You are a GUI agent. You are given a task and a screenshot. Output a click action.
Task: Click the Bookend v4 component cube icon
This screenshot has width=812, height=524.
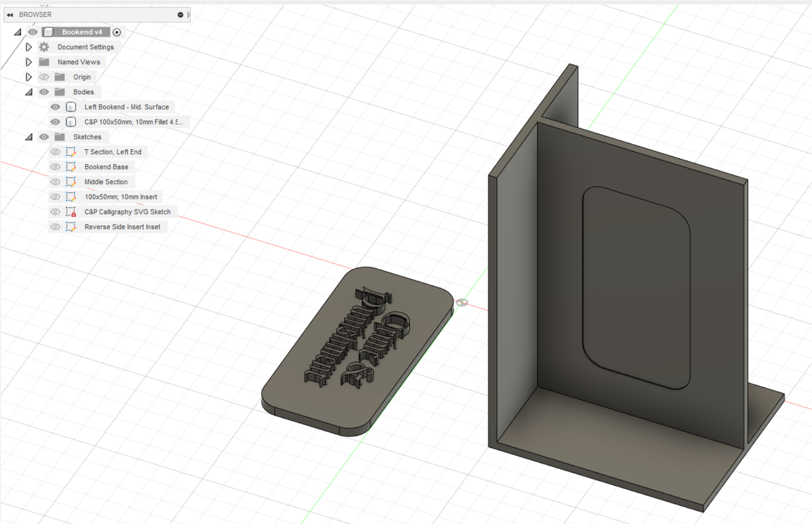click(x=48, y=31)
